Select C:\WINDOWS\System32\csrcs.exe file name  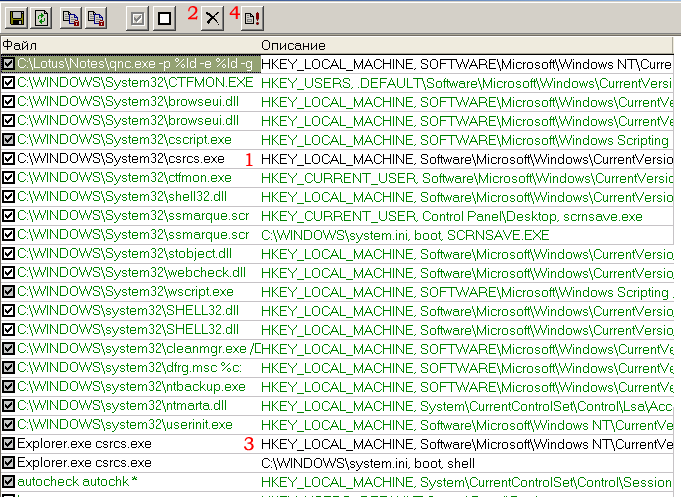(x=121, y=159)
